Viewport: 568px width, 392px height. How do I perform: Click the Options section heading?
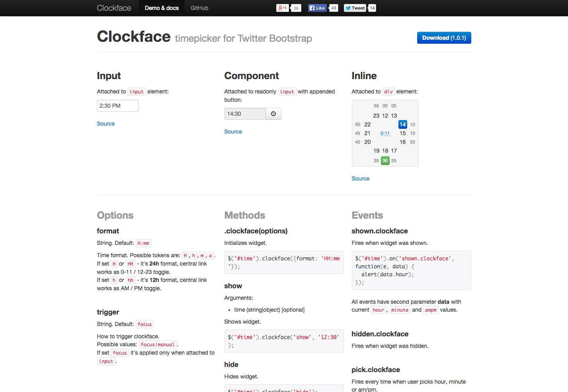115,215
